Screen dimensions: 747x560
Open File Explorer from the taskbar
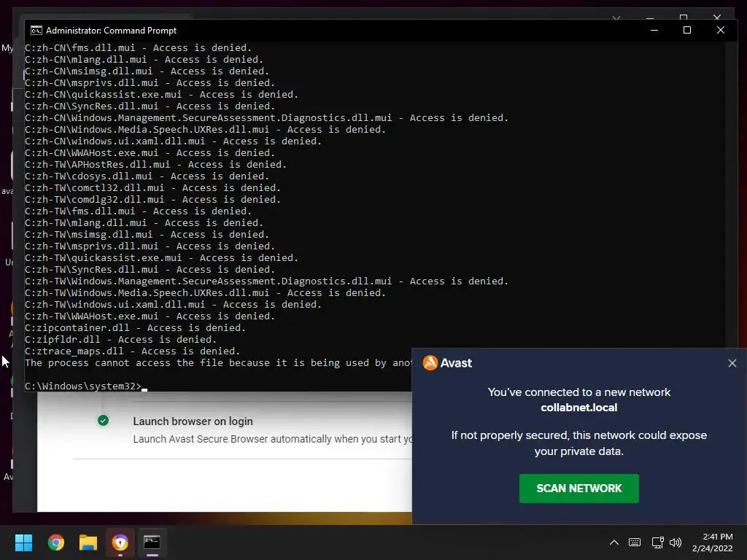click(x=88, y=542)
